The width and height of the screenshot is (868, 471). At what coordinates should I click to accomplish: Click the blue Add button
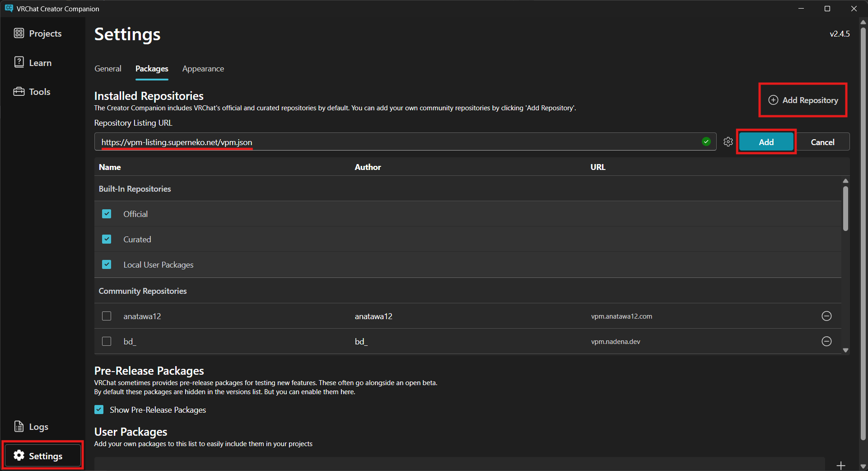coord(766,142)
